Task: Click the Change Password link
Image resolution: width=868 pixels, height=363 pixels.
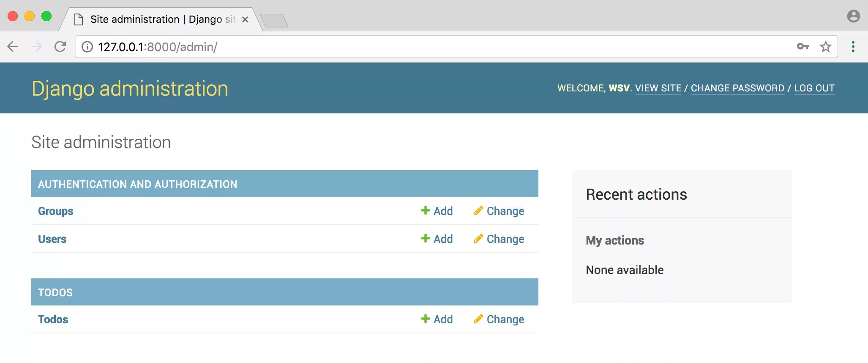Action: click(x=737, y=88)
